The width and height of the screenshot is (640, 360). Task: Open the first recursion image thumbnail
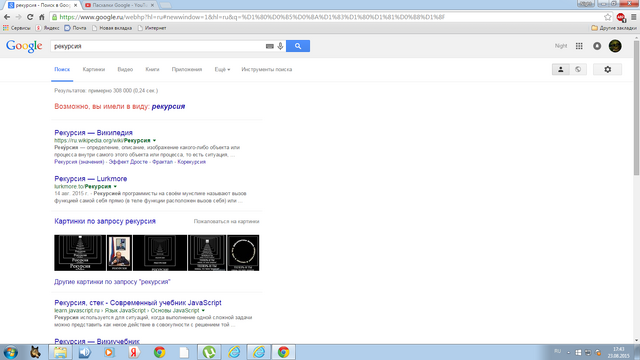click(x=80, y=253)
